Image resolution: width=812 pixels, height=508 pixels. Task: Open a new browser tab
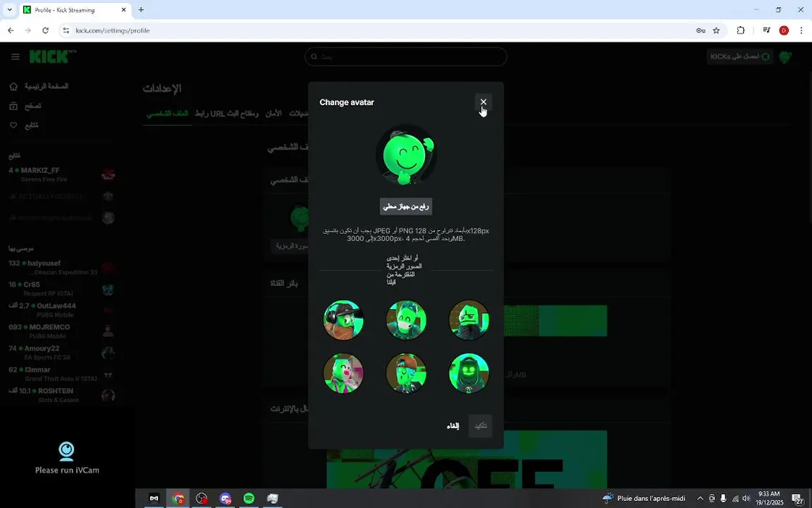coord(141,10)
